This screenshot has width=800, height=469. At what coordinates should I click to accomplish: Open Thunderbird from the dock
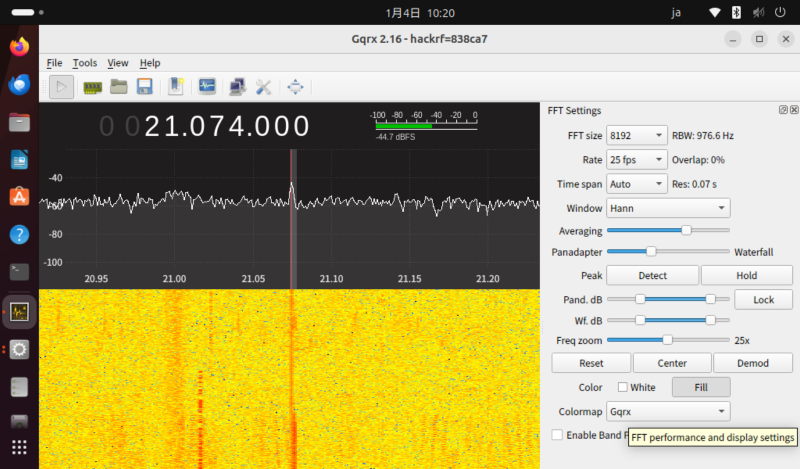(x=19, y=85)
